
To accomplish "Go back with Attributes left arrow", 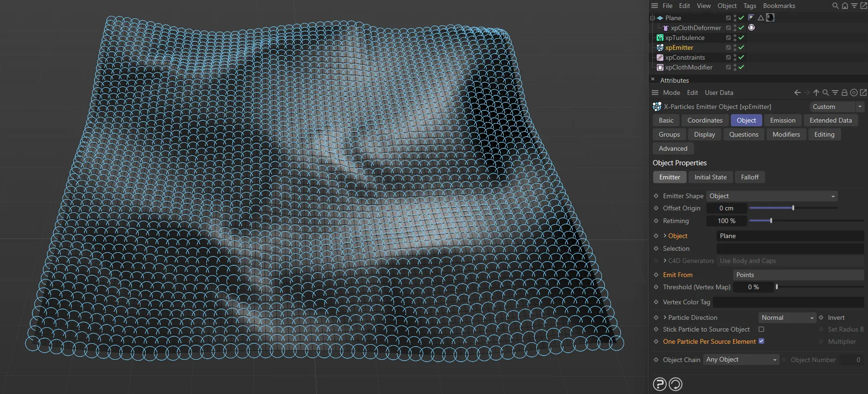I will point(798,93).
